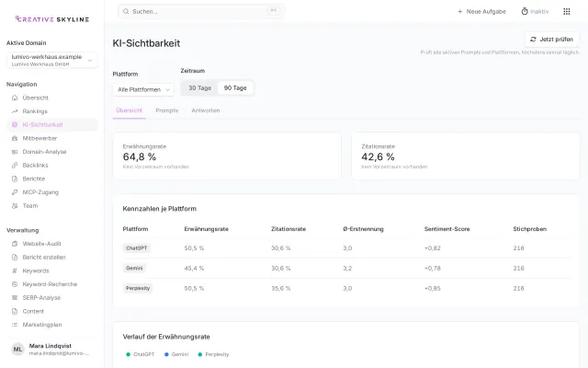Open the Marketingplan link
The image size is (588, 368).
pyautogui.click(x=51, y=325)
